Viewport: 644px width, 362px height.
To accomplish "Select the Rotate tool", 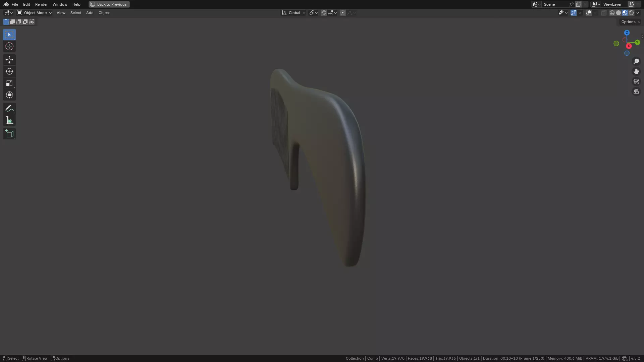I will [x=9, y=71].
